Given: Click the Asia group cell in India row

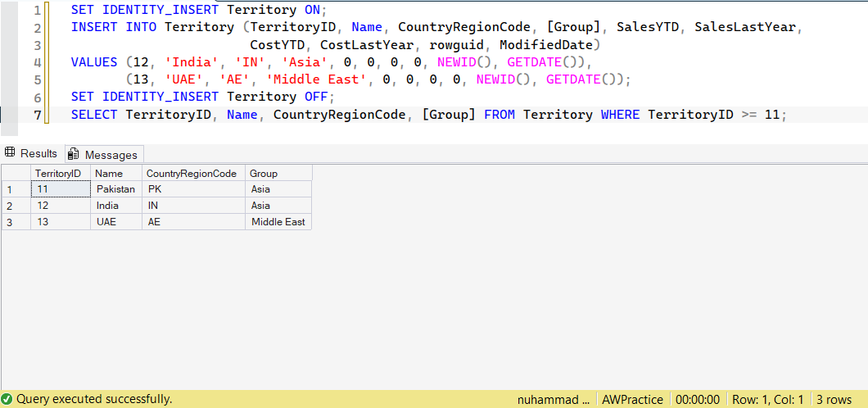Looking at the screenshot, I should click(x=278, y=206).
